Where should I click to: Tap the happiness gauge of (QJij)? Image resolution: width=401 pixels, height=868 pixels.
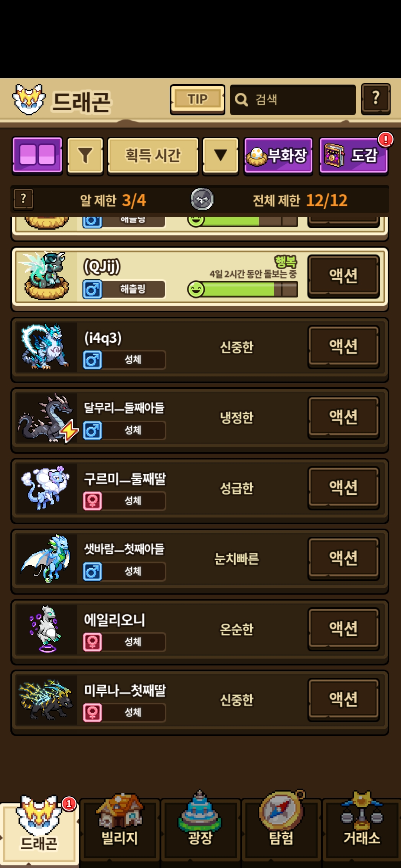[x=242, y=289]
